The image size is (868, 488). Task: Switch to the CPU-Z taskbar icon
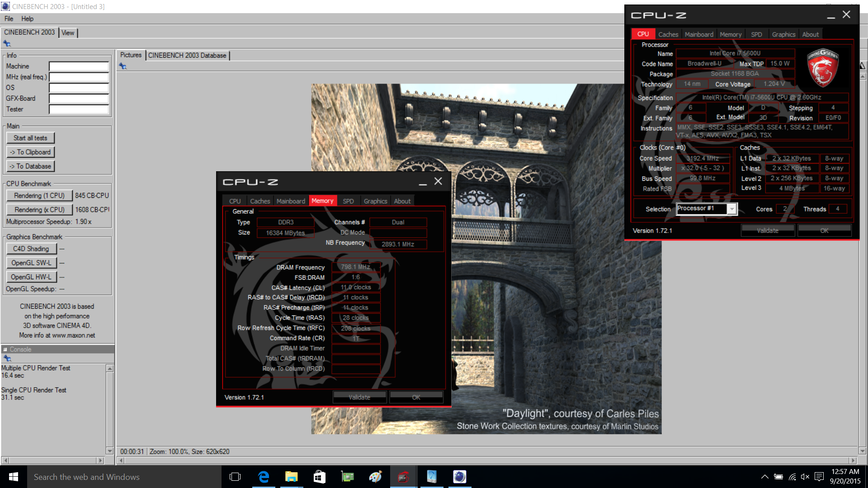(404, 477)
